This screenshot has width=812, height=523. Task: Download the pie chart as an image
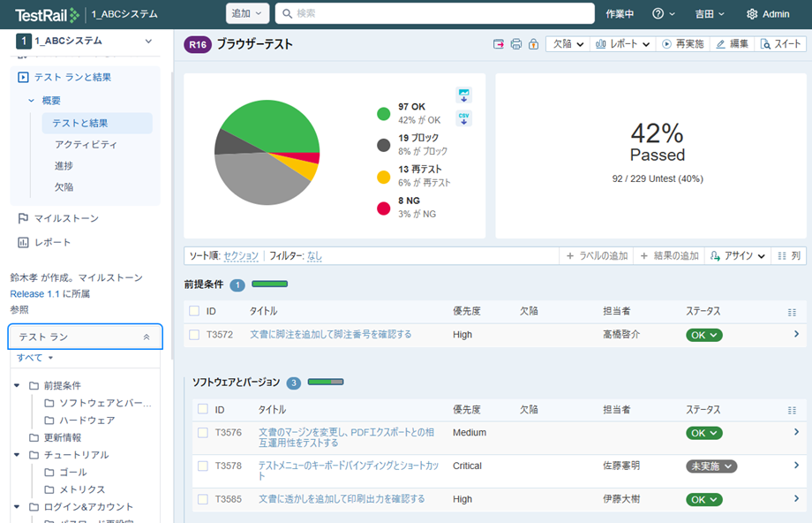click(463, 95)
